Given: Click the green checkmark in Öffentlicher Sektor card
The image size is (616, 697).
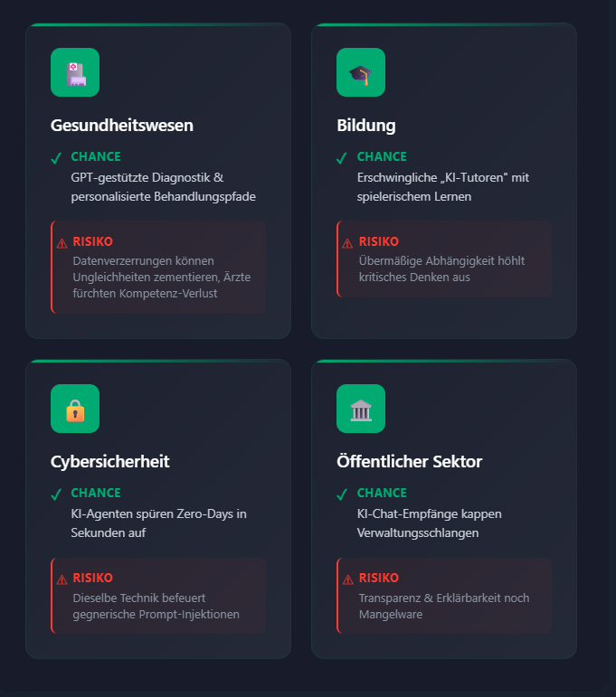Looking at the screenshot, I should (342, 494).
